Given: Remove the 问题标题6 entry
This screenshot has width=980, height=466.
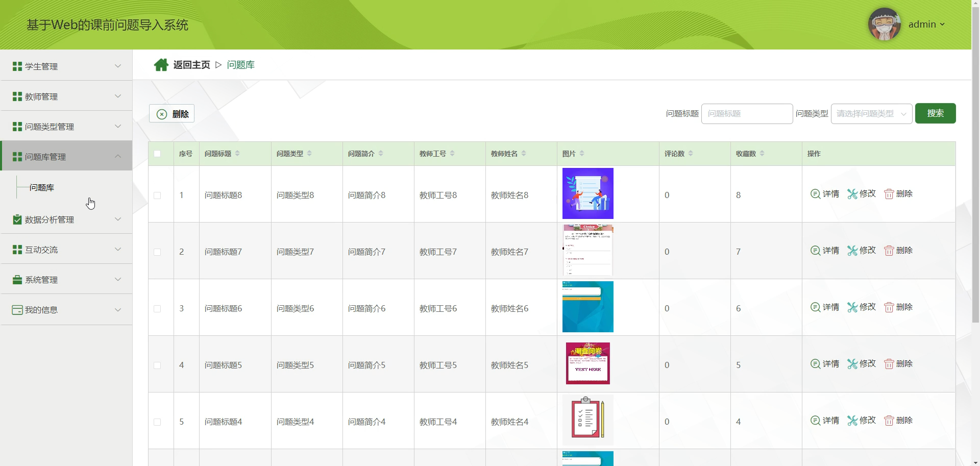Looking at the screenshot, I should [x=898, y=307].
